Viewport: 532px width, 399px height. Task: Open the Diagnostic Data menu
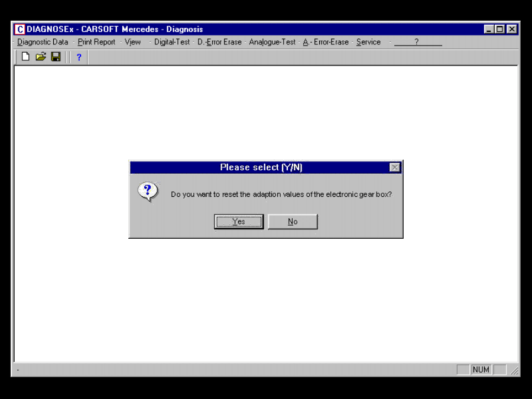click(42, 42)
